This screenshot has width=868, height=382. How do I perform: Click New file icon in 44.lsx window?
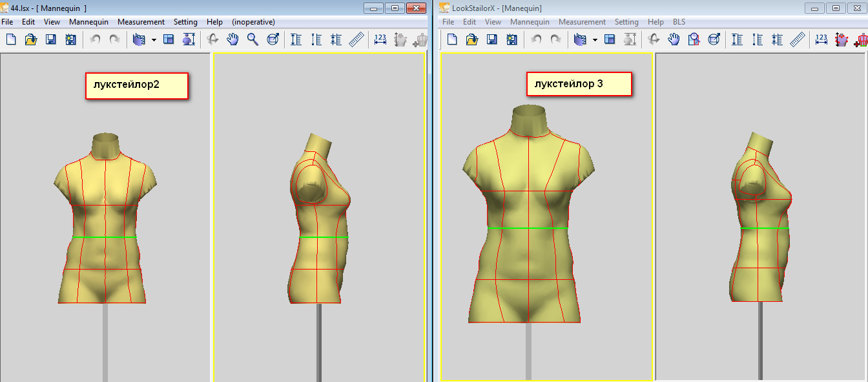click(x=11, y=39)
